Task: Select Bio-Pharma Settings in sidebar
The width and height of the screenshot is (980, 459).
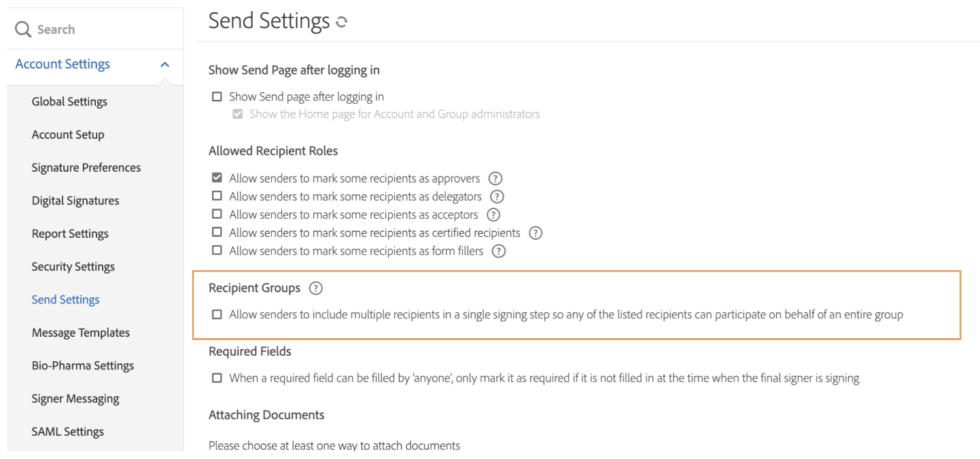Action: point(82,365)
